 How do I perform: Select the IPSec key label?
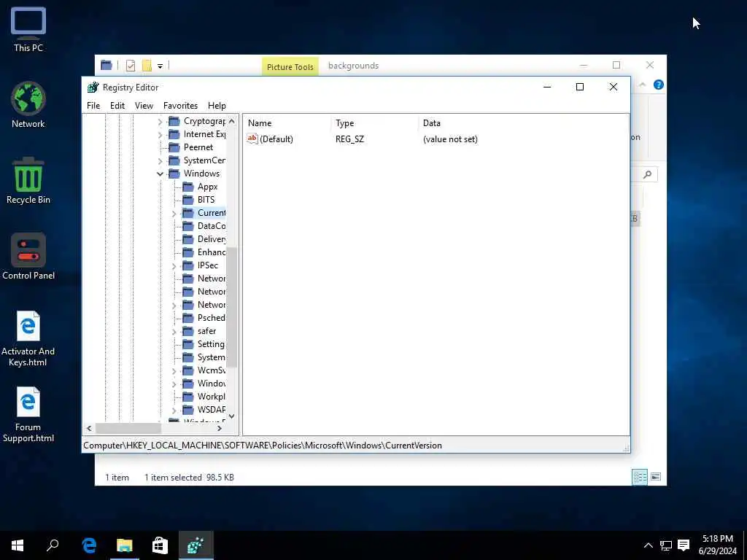pyautogui.click(x=208, y=265)
